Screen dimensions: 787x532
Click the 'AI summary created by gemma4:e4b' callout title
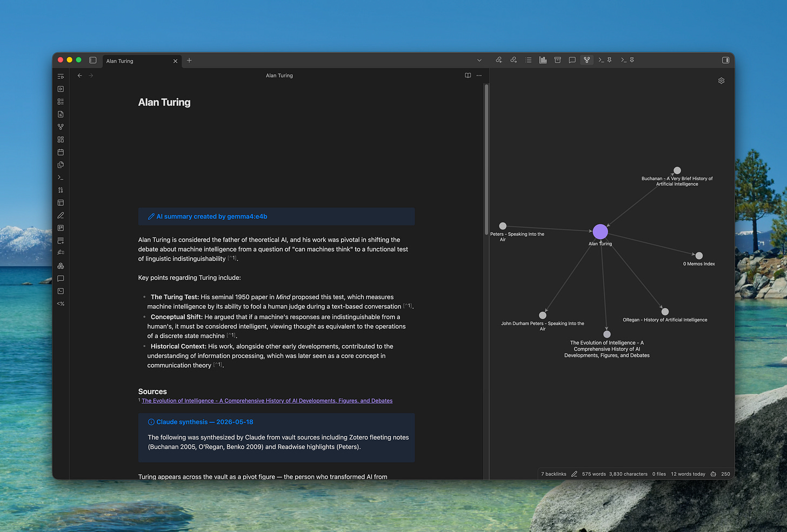[212, 217]
